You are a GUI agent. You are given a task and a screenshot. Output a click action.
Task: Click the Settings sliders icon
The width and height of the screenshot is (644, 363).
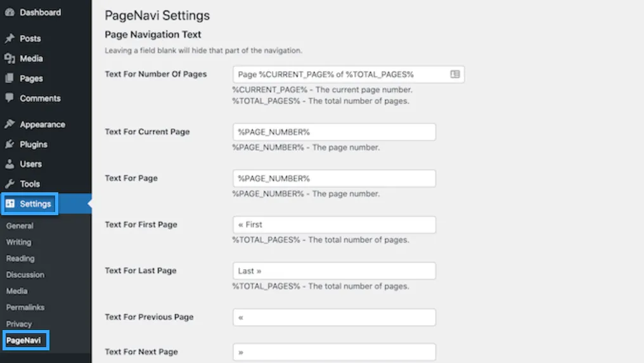(10, 204)
